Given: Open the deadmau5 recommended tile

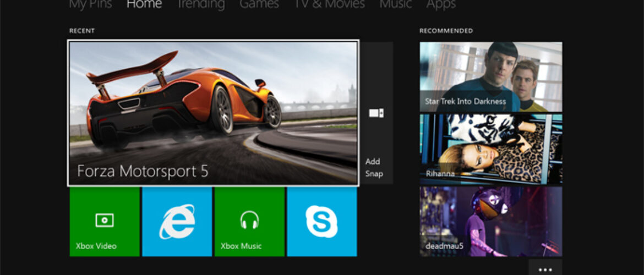Looking at the screenshot, I should click(491, 222).
